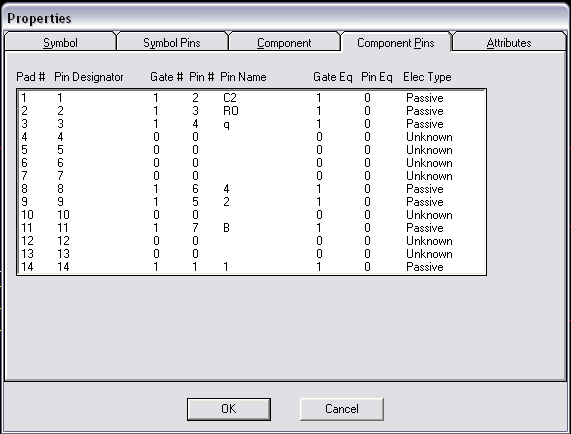The width and height of the screenshot is (571, 434).
Task: Select the row with pin name C2
Action: click(251, 98)
